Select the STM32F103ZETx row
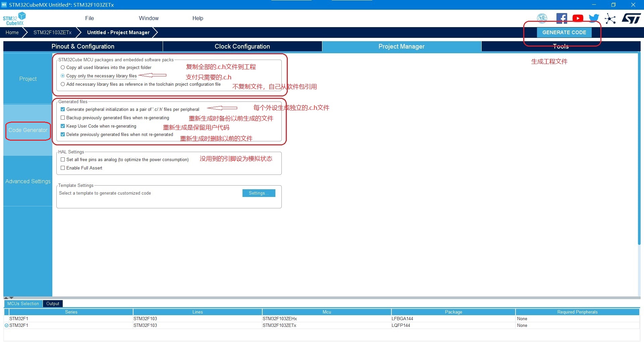This screenshot has width=644, height=345. (322, 325)
